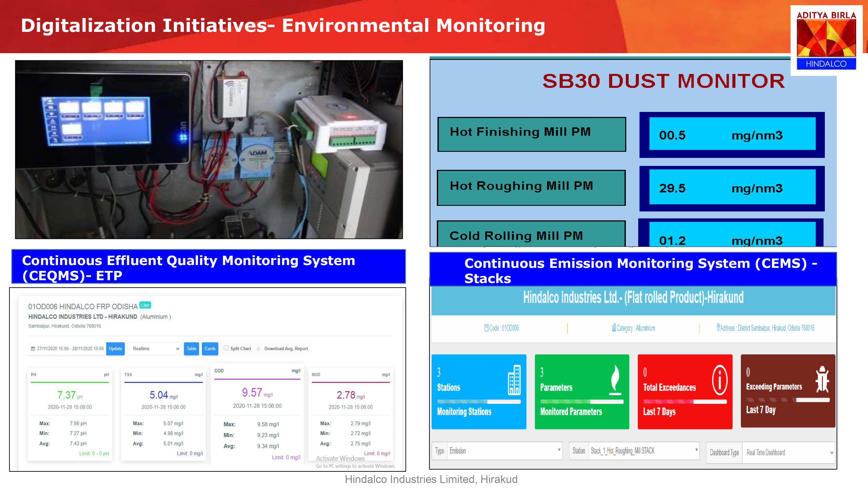This screenshot has height=488, width=868.
Task: Click the BOD card value 2.78 mg/l
Action: click(x=350, y=395)
